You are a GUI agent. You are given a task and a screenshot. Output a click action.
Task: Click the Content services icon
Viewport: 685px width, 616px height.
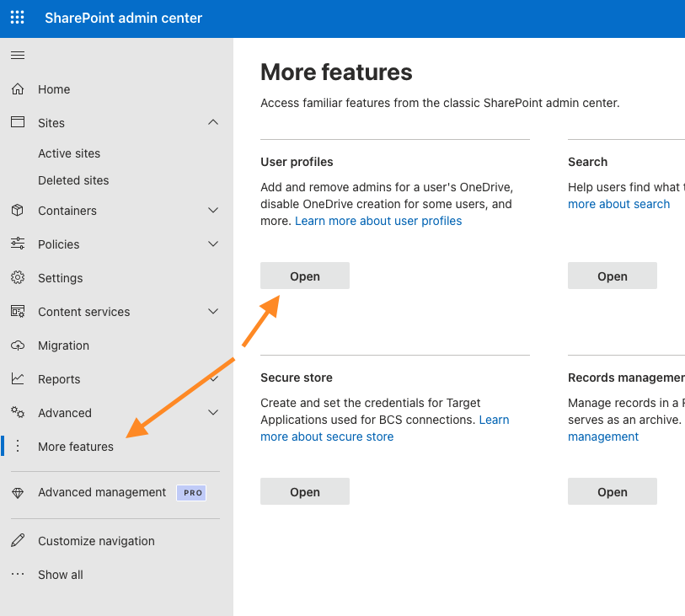point(18,312)
